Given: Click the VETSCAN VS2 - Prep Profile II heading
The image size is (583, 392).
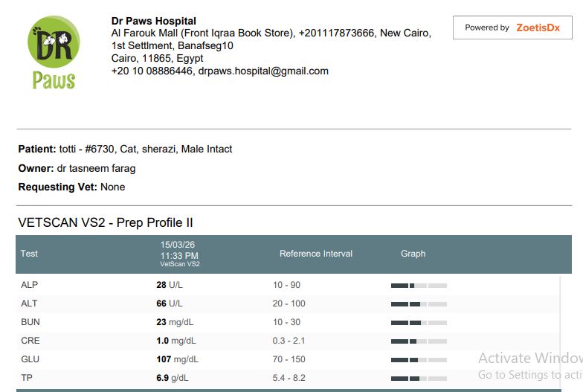Looking at the screenshot, I should click(x=106, y=223).
